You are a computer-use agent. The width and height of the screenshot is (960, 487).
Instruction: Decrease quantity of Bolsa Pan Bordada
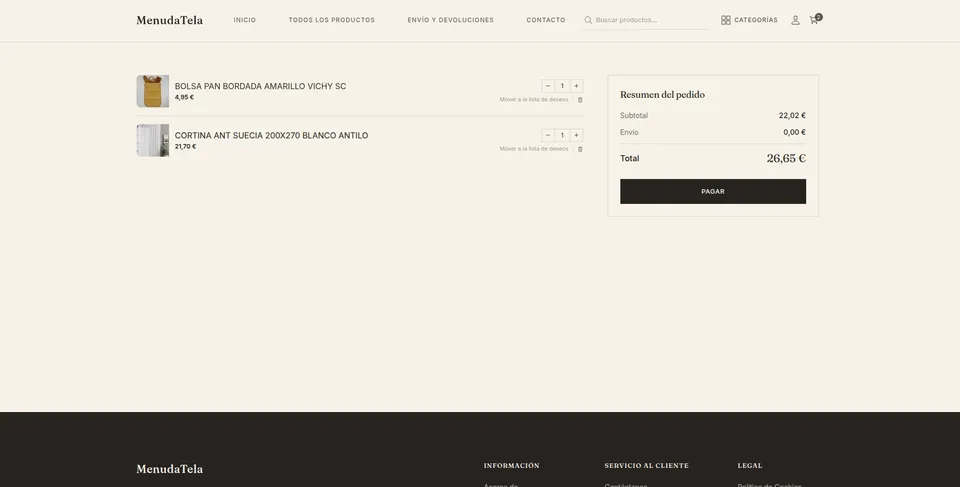click(x=548, y=86)
